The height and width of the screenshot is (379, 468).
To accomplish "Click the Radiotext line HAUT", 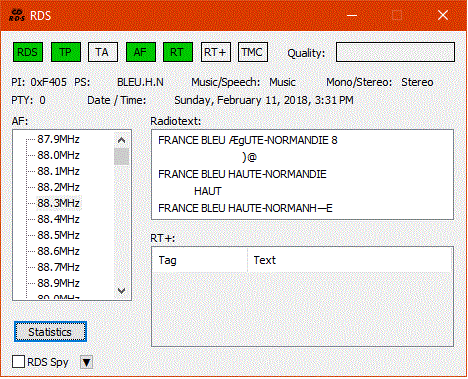I will point(208,191).
